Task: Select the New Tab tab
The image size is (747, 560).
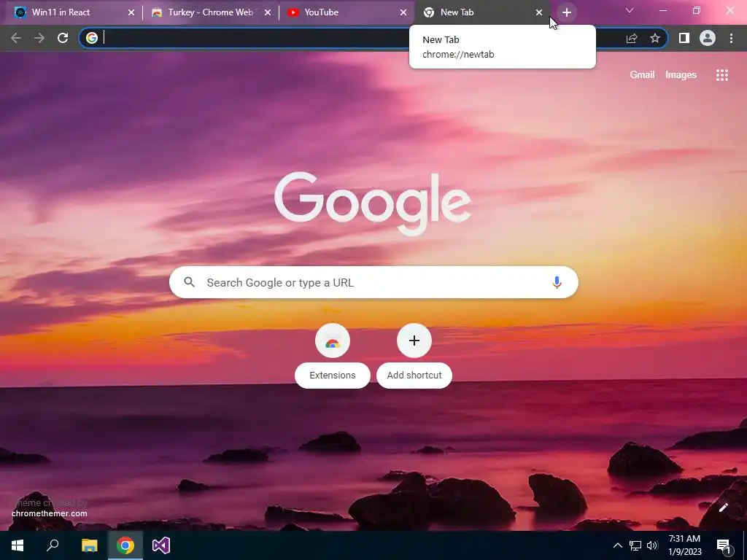Action: click(x=482, y=12)
